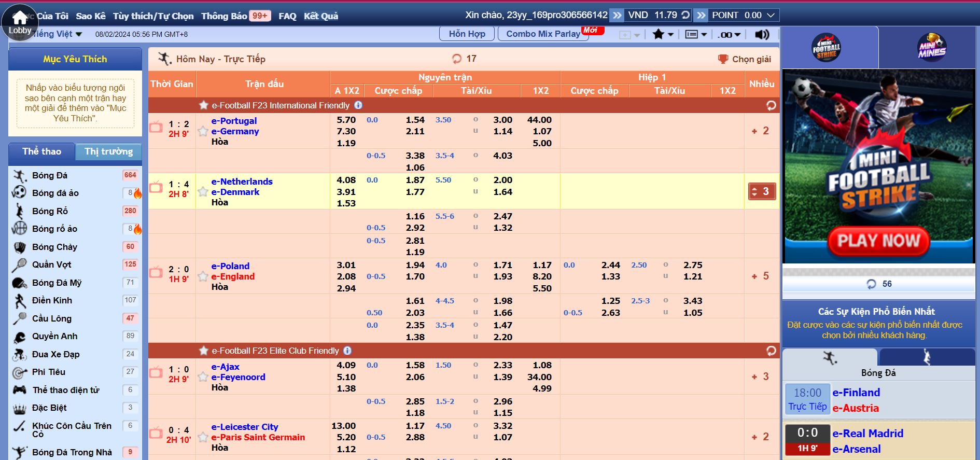The image size is (980, 460).
Task: Switch to Thể thao tab
Action: (41, 151)
